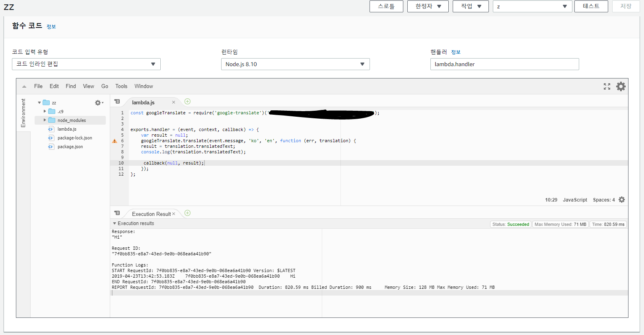Viewport: 644px width, 335px height.
Task: Select package-lock.json file icon
Action: tap(51, 138)
